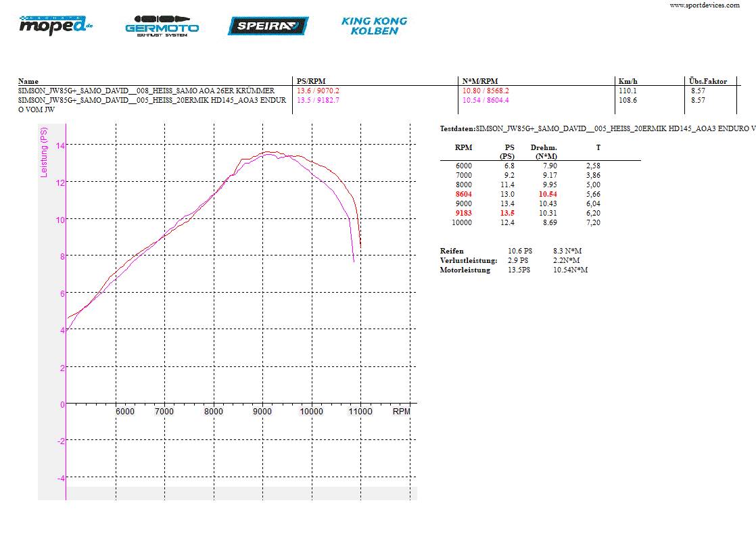Click the N*M/RPM column header
The height and width of the screenshot is (534, 756).
479,81
